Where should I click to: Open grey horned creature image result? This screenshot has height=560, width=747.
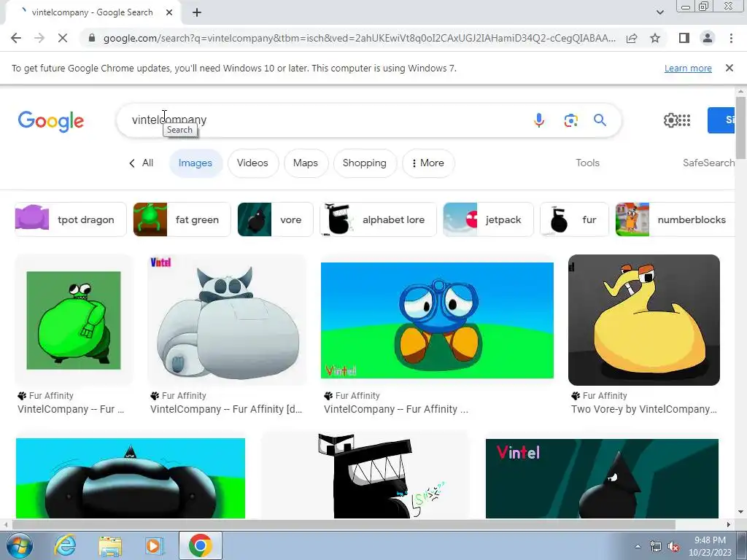pyautogui.click(x=228, y=320)
